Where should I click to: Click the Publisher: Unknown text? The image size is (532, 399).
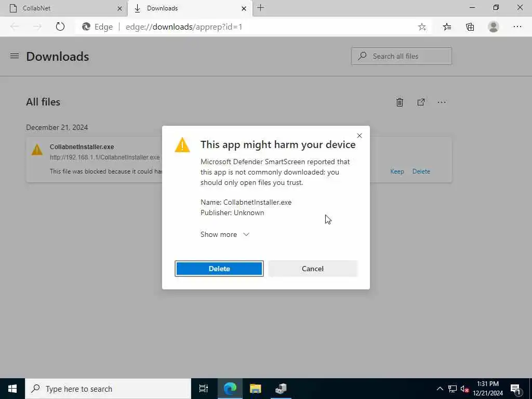tap(232, 212)
